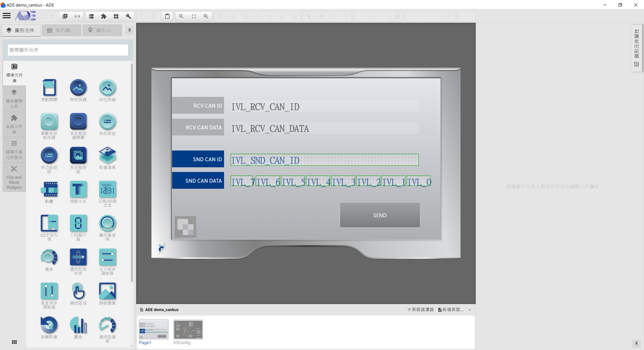Image resolution: width=644 pixels, height=350 pixels.
Task: Toggle the left panel pin button
Action: tap(129, 31)
